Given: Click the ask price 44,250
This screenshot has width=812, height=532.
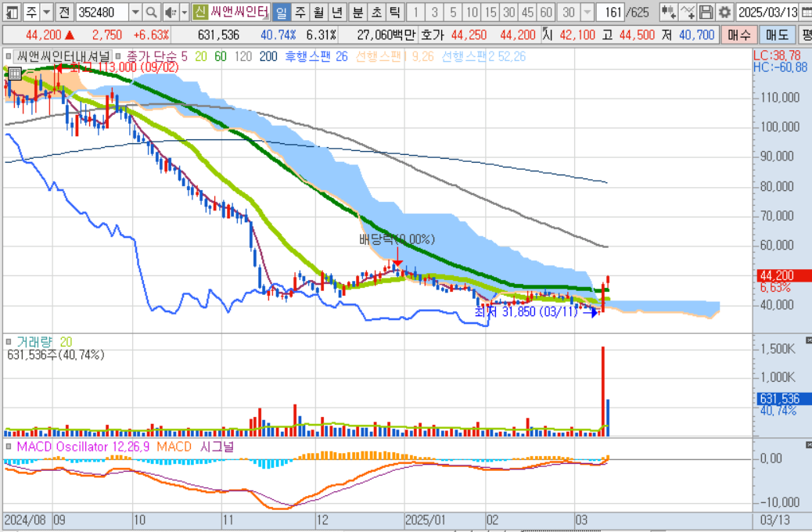Looking at the screenshot, I should (469, 35).
